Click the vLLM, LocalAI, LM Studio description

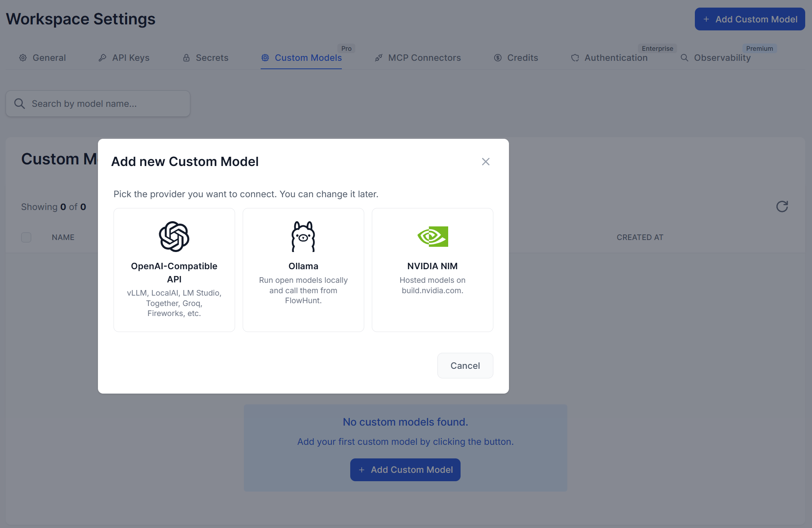pyautogui.click(x=174, y=303)
